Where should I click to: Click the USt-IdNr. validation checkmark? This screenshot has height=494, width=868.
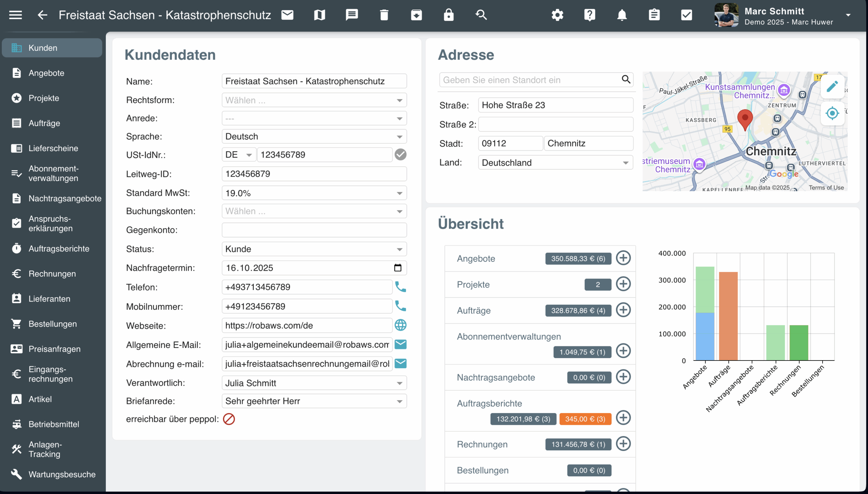(x=400, y=155)
